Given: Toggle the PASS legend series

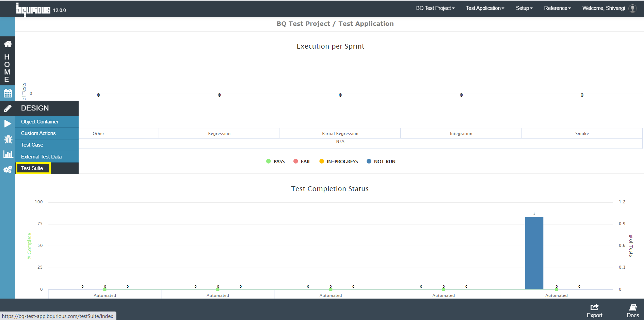Looking at the screenshot, I should pyautogui.click(x=275, y=162).
